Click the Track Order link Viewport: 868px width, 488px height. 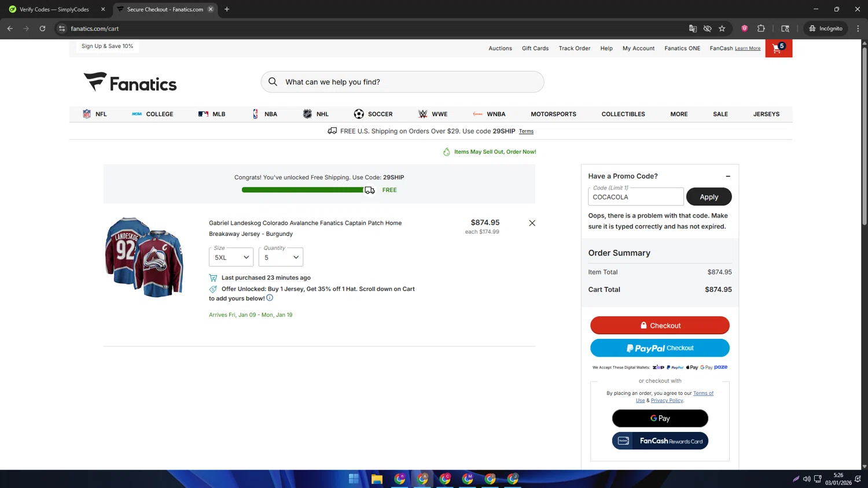tap(575, 49)
